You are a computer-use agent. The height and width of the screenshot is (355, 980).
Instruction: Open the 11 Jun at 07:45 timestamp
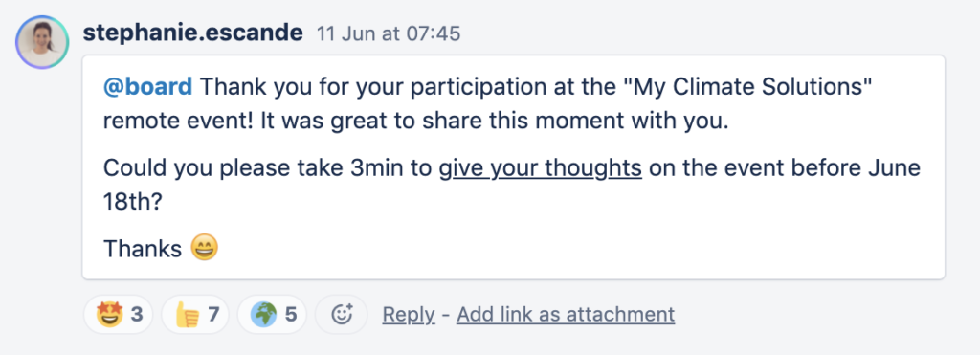point(389,33)
